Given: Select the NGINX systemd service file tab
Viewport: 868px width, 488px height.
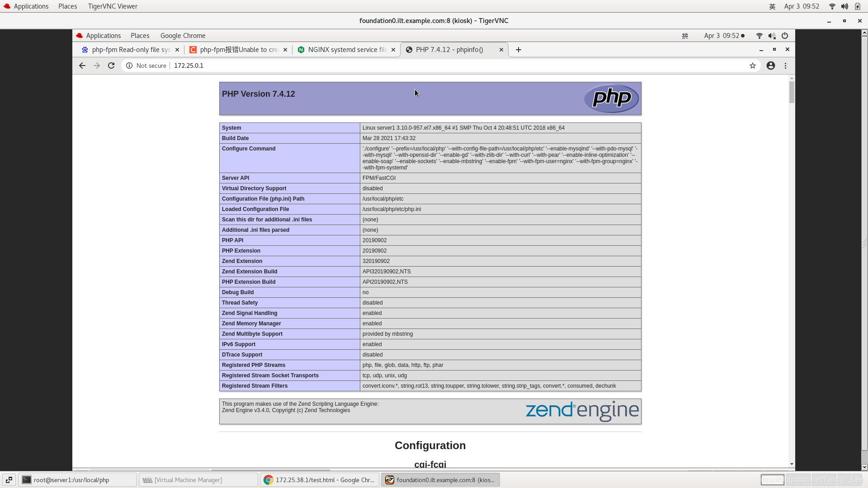Looking at the screenshot, I should point(347,49).
